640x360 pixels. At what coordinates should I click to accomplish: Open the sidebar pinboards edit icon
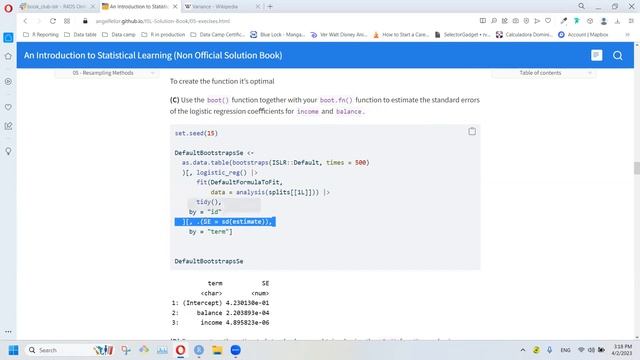8,126
